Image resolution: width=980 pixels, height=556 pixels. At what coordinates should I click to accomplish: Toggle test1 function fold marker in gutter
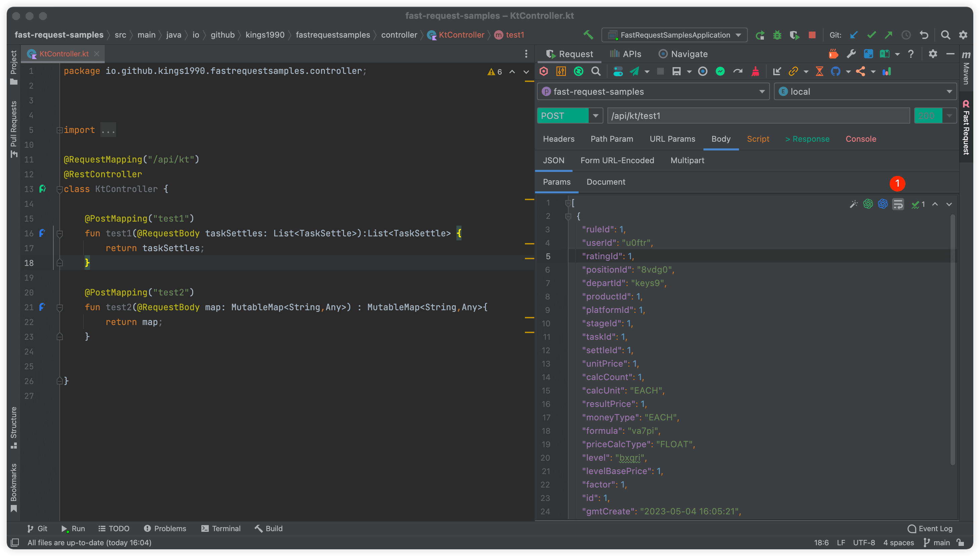[59, 233]
